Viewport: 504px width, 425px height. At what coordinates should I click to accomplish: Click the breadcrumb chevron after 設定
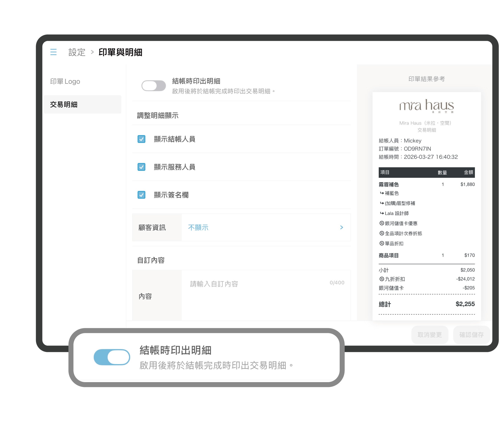pos(92,52)
